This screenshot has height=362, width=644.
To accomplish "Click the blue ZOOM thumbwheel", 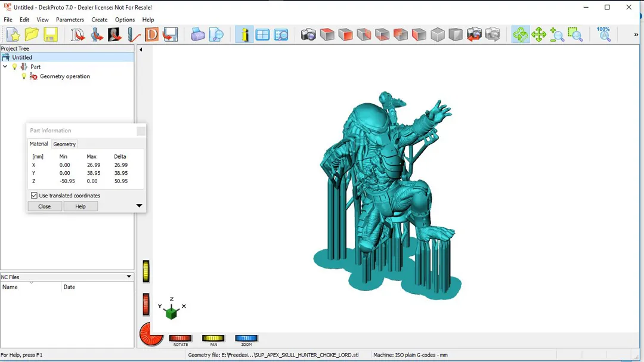I will coord(246,338).
